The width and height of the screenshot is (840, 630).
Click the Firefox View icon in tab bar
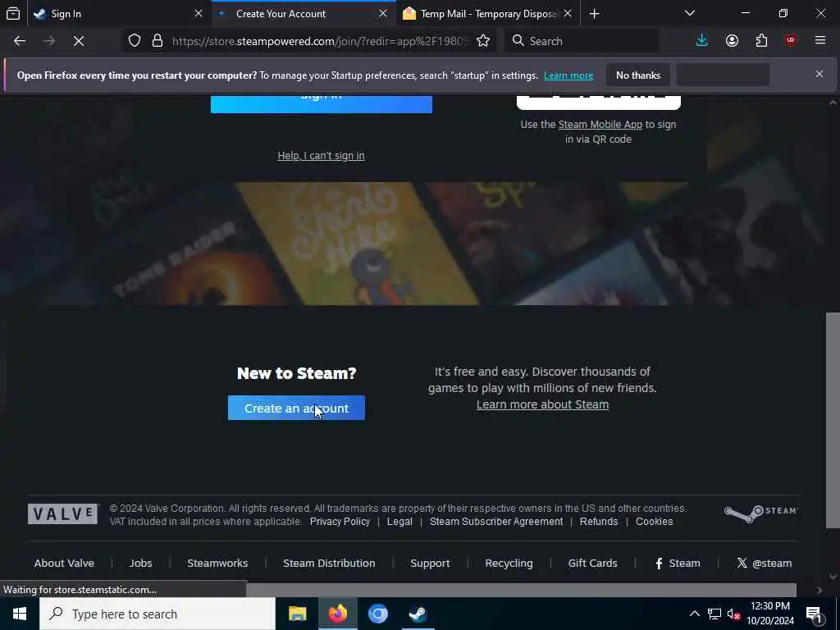pos(13,13)
